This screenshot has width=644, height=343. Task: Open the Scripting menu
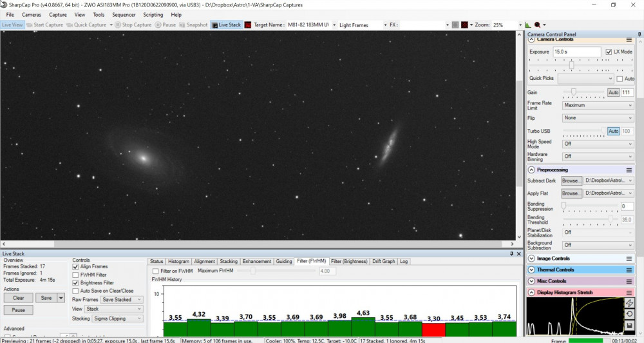(153, 14)
